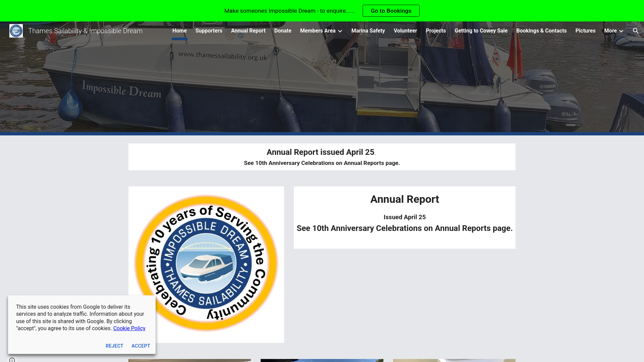The height and width of the screenshot is (362, 644).
Task: Go to the Home nav item
Action: pos(179,31)
